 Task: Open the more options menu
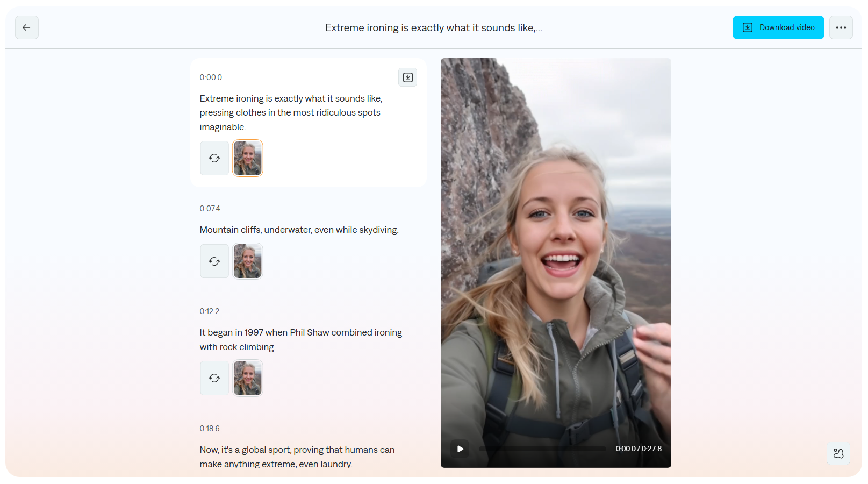pos(841,27)
